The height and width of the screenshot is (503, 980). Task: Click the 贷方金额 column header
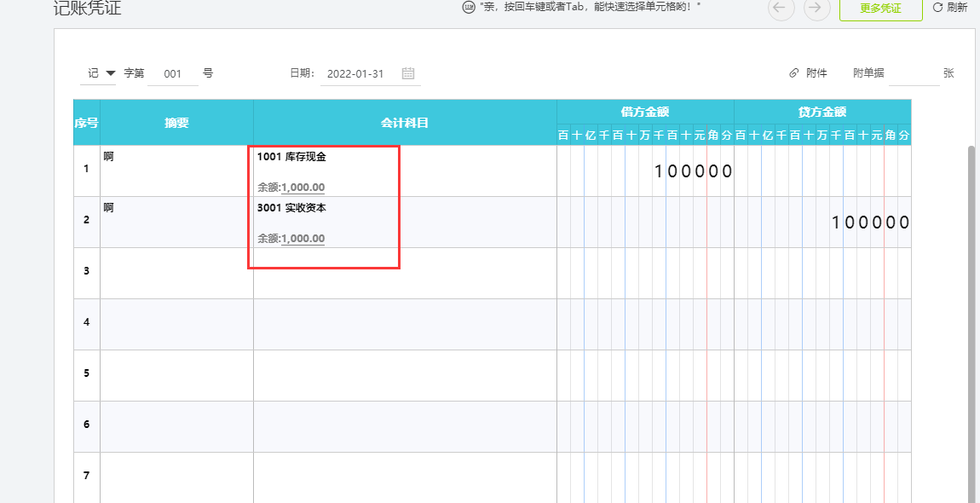coord(822,112)
